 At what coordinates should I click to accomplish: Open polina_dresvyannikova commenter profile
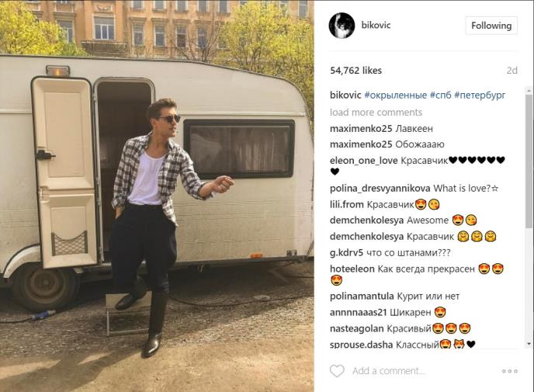tap(380, 189)
